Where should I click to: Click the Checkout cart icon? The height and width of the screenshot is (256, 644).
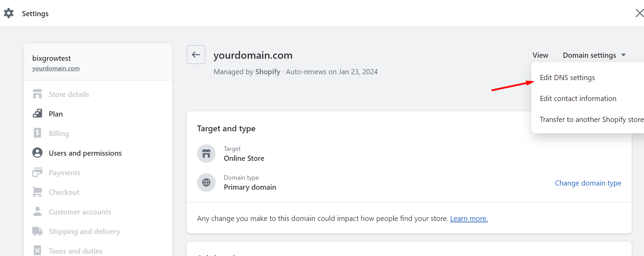37,192
